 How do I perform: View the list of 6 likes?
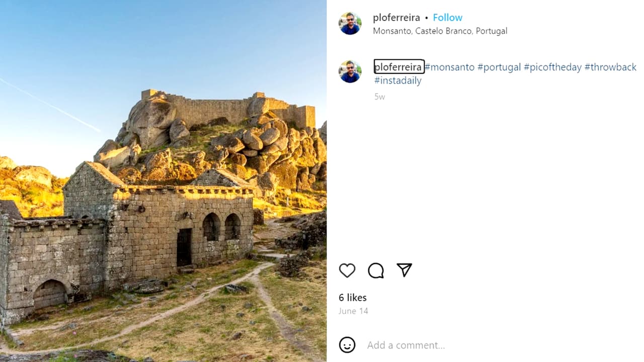353,298
